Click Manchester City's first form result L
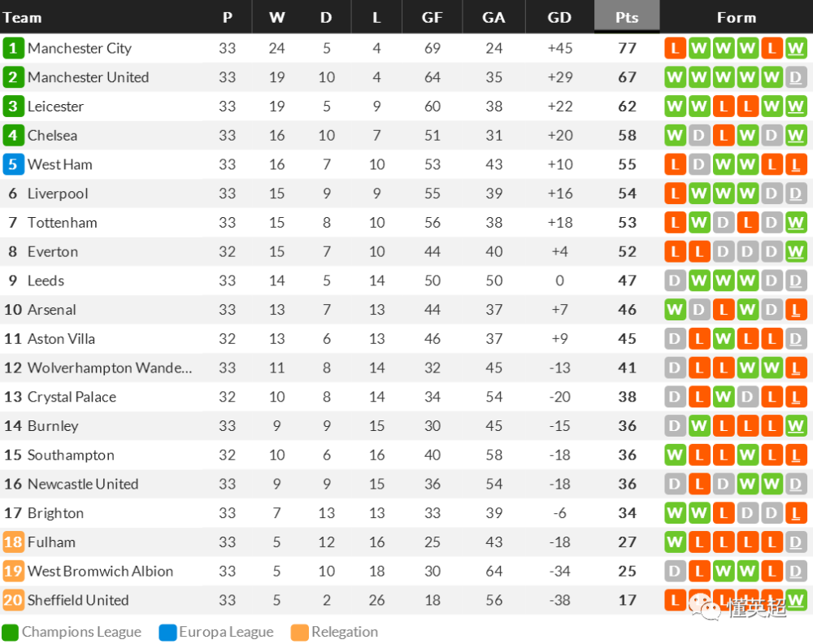This screenshot has height=644, width=813. point(675,48)
